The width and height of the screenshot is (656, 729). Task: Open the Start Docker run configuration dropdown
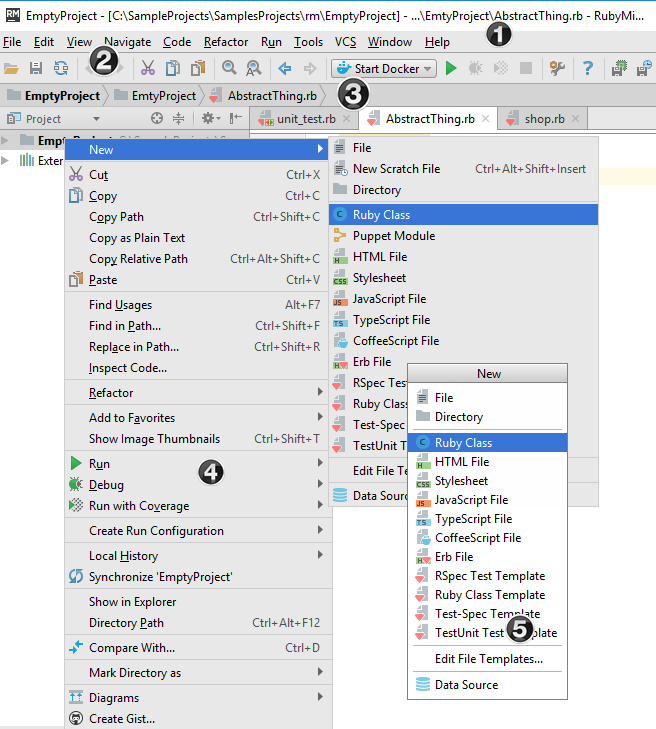384,69
